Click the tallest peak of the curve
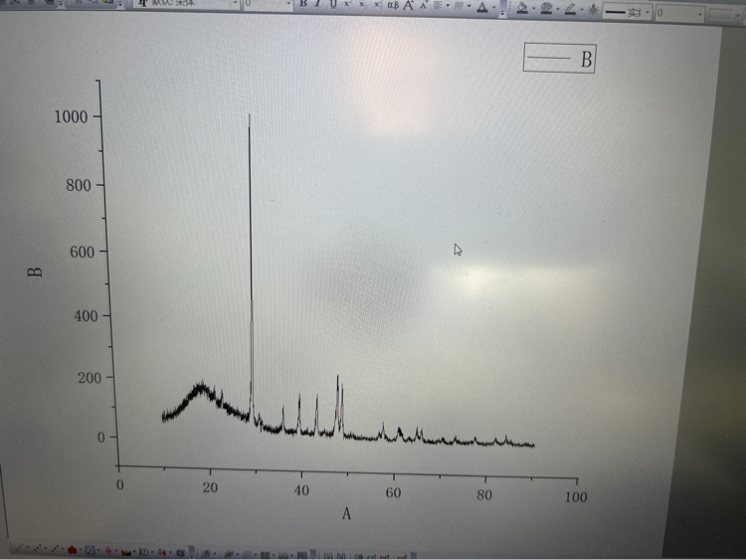The width and height of the screenshot is (746, 560). (250, 117)
